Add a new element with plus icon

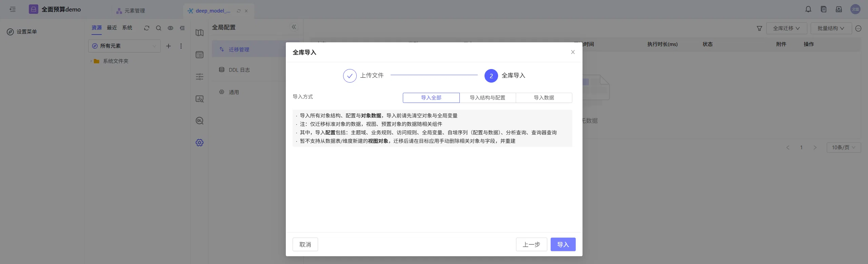(x=169, y=46)
